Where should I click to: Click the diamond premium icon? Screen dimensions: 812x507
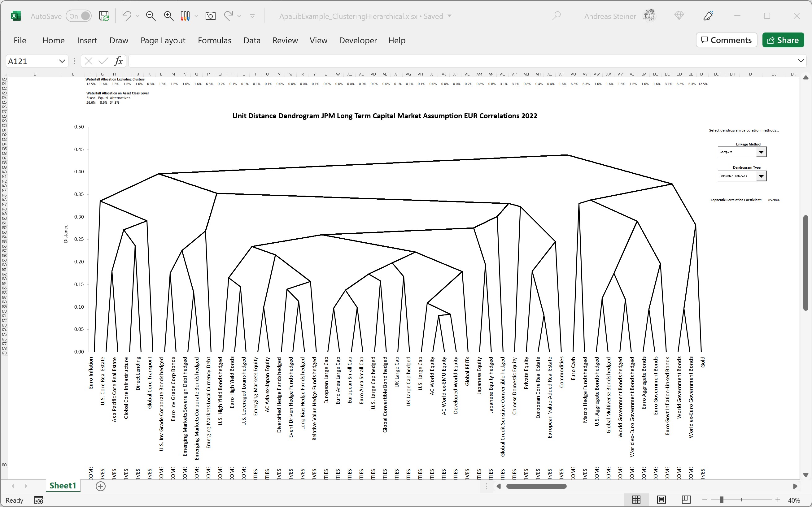pos(679,15)
